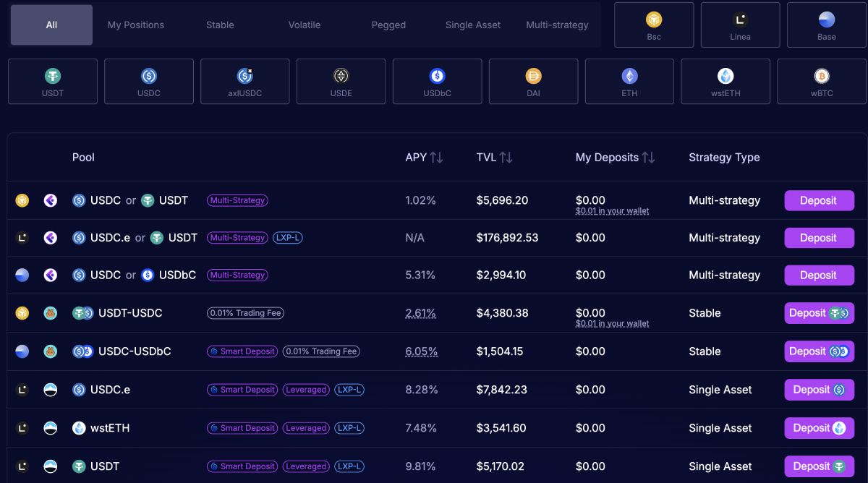868x483 pixels.
Task: Click protocol icon in USDC-USDbC row
Action: (50, 351)
